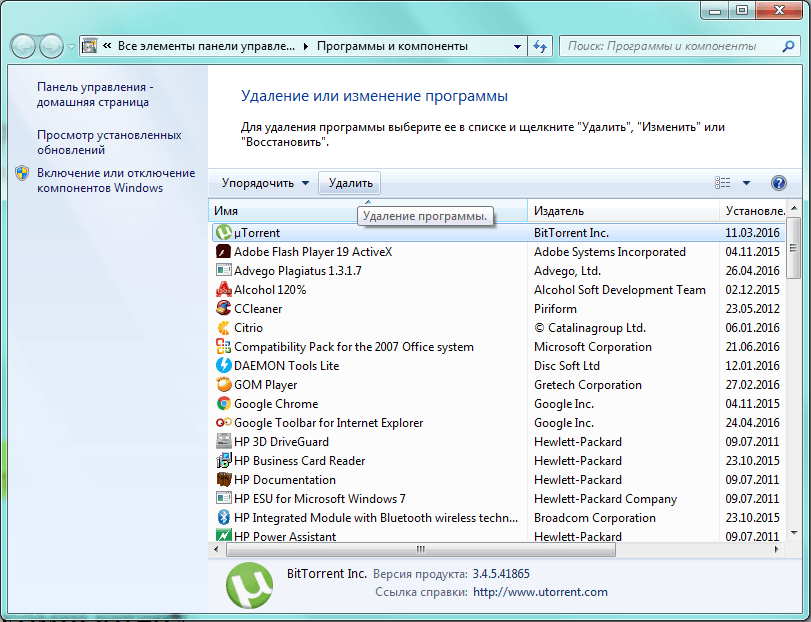The width and height of the screenshot is (811, 622).
Task: Click the install date '06.01.2016'
Action: pos(752,328)
